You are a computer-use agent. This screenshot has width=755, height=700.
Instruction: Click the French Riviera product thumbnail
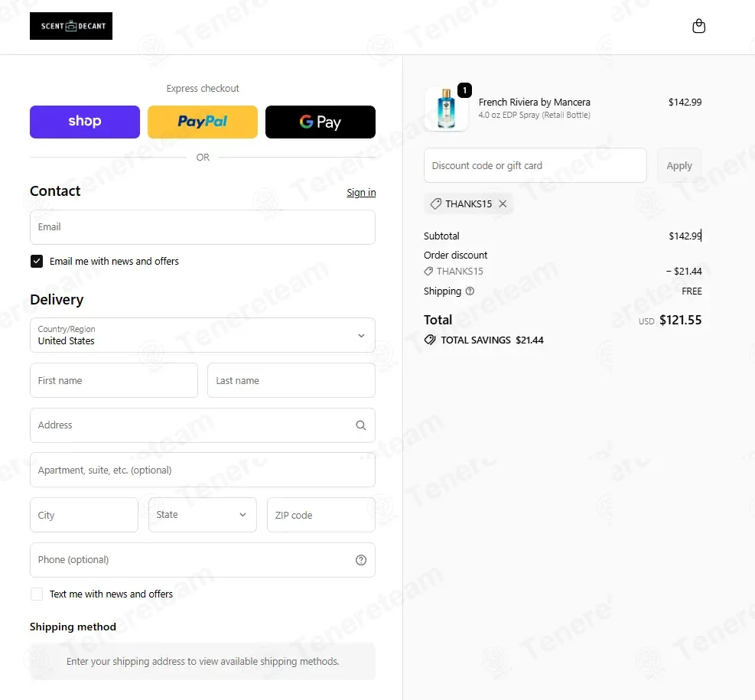point(446,109)
